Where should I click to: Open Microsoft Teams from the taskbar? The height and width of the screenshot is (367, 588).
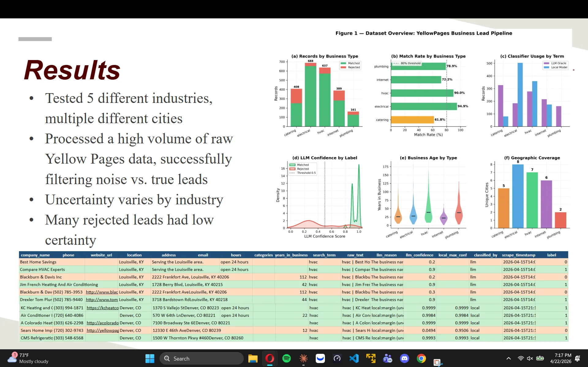[388, 358]
